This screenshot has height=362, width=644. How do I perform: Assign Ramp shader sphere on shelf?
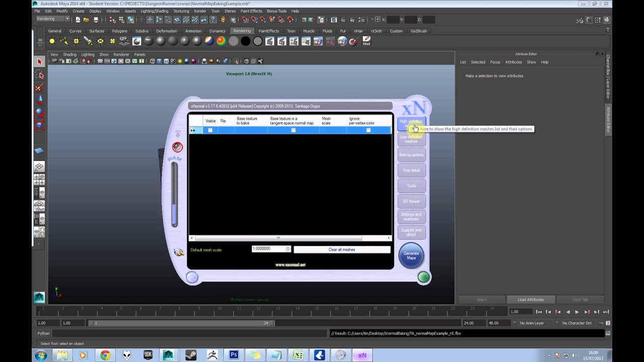coord(221,41)
